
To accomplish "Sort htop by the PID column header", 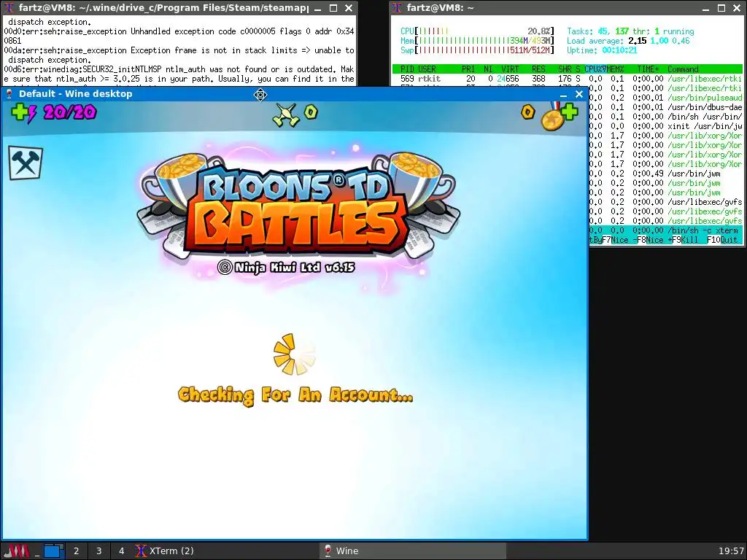I will pyautogui.click(x=407, y=69).
